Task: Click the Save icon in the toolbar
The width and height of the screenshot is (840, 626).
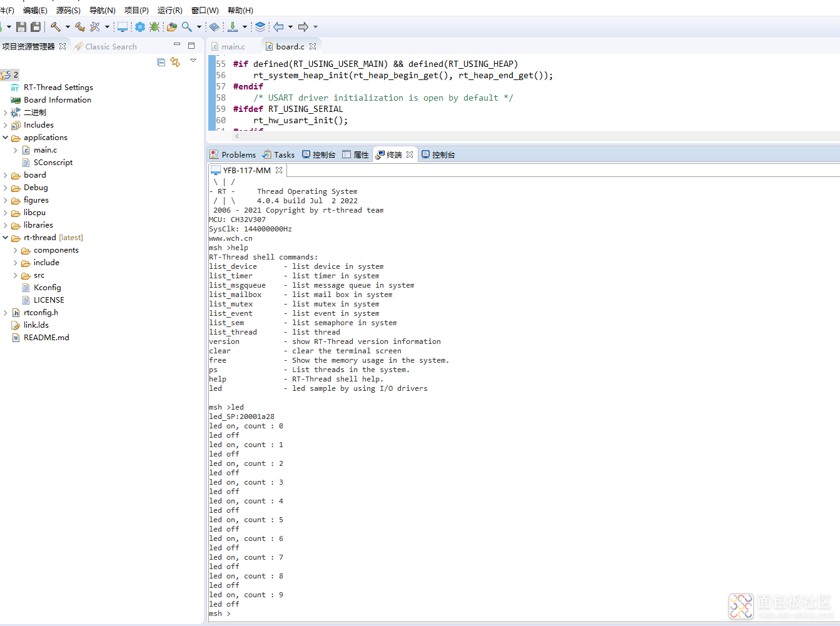Action: (x=21, y=27)
